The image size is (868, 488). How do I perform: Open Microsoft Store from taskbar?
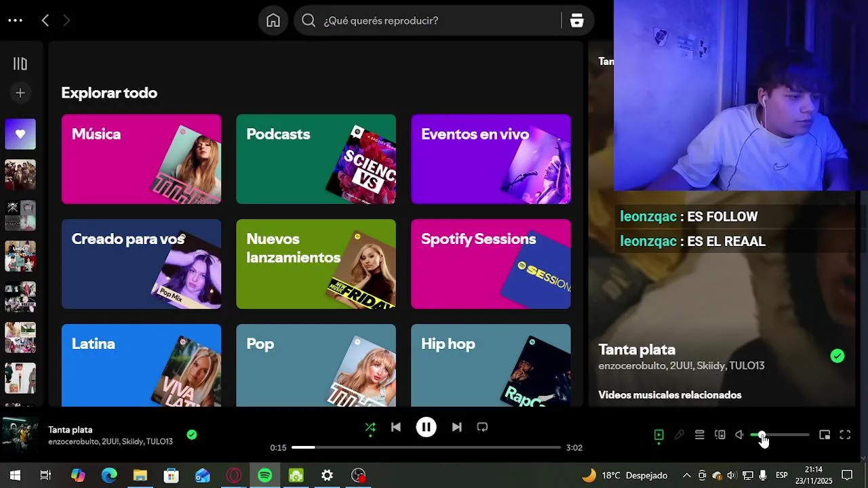[x=172, y=476]
